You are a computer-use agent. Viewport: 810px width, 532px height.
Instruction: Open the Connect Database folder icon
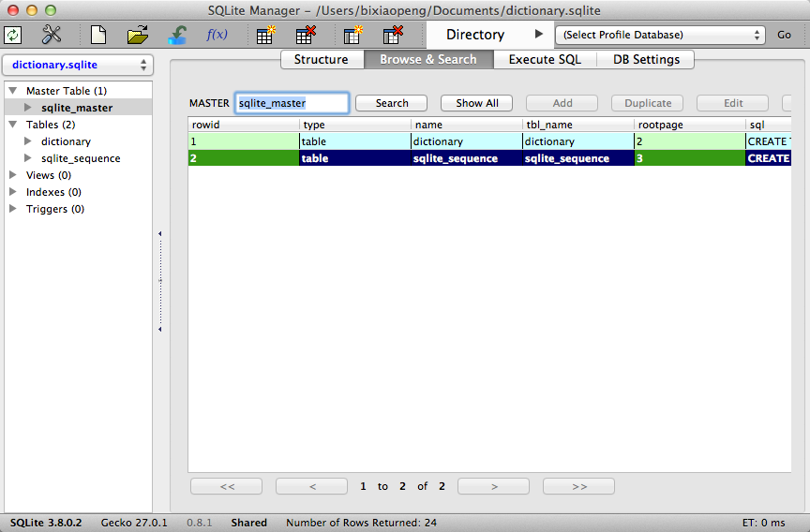pyautogui.click(x=138, y=35)
